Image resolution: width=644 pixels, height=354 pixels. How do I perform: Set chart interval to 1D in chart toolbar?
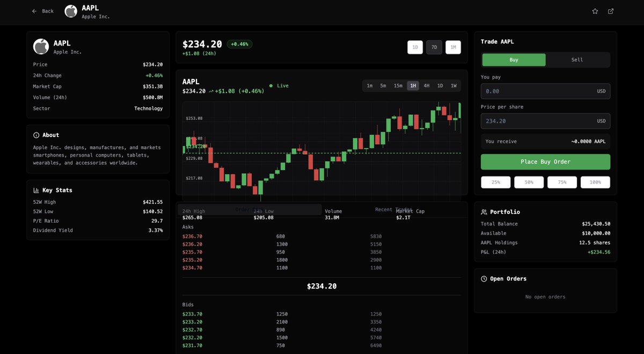440,86
